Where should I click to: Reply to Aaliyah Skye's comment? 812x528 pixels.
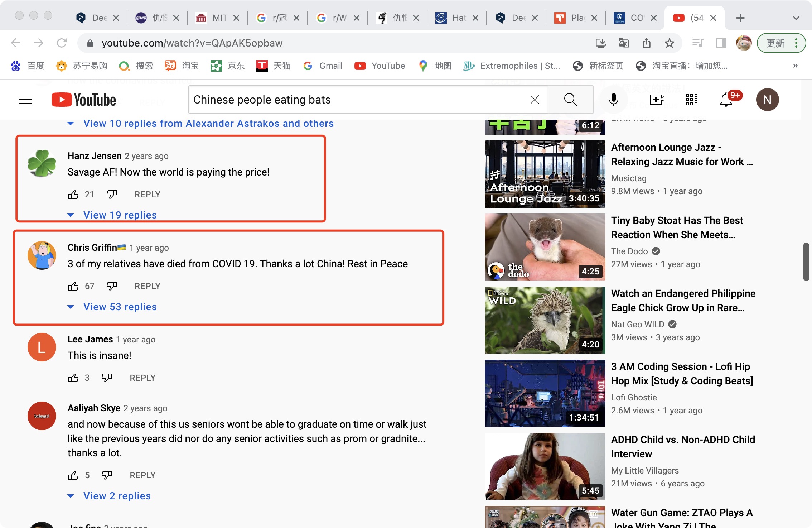[142, 475]
